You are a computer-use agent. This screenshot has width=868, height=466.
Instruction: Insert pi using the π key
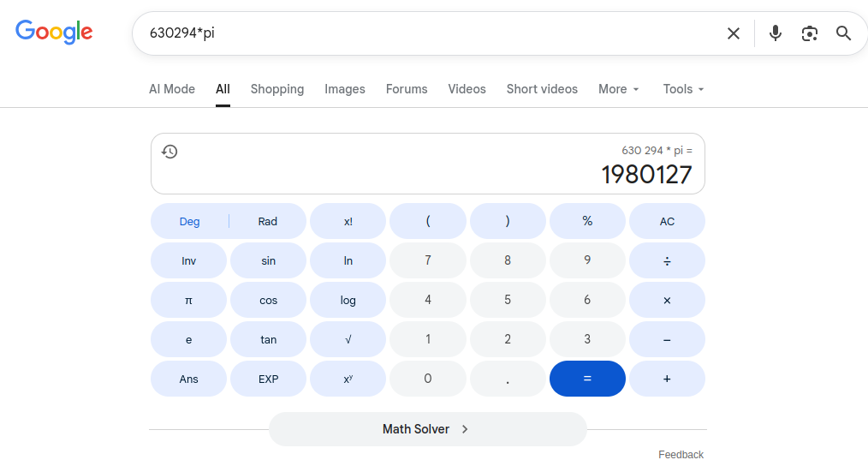(189, 300)
